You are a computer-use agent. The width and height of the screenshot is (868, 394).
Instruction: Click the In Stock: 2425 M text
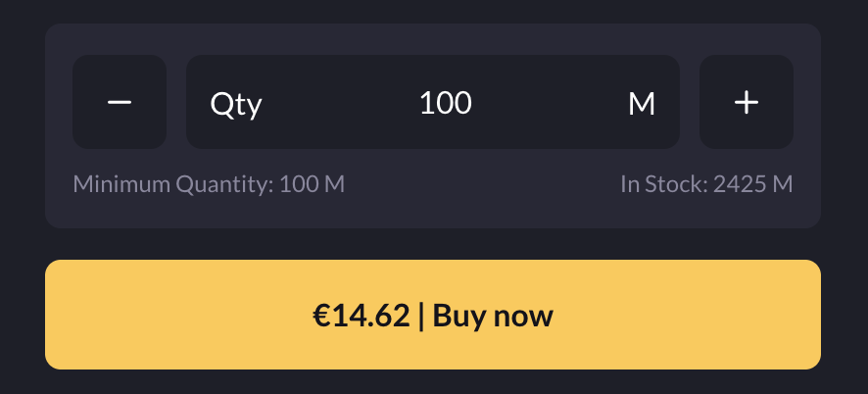[706, 184]
